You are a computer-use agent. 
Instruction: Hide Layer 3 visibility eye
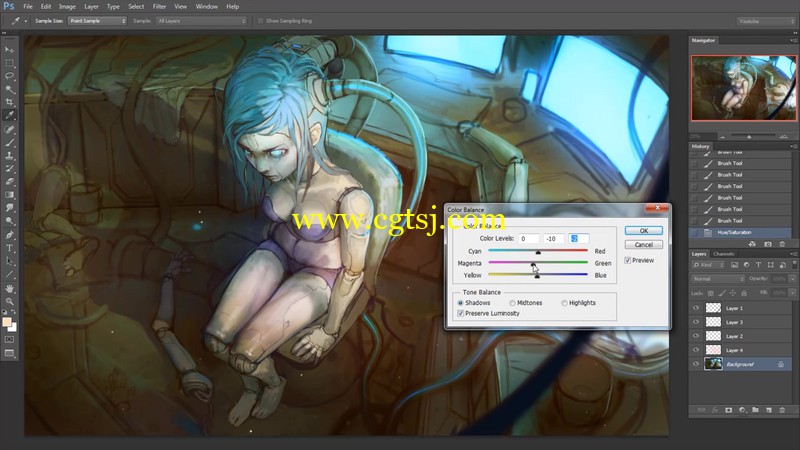click(696, 322)
